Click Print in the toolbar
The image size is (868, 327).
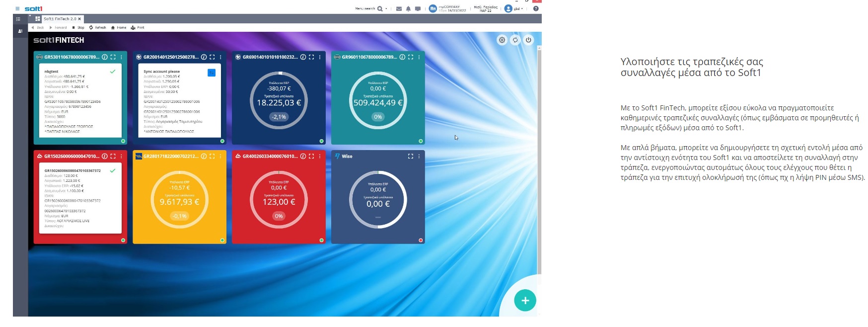click(x=138, y=28)
